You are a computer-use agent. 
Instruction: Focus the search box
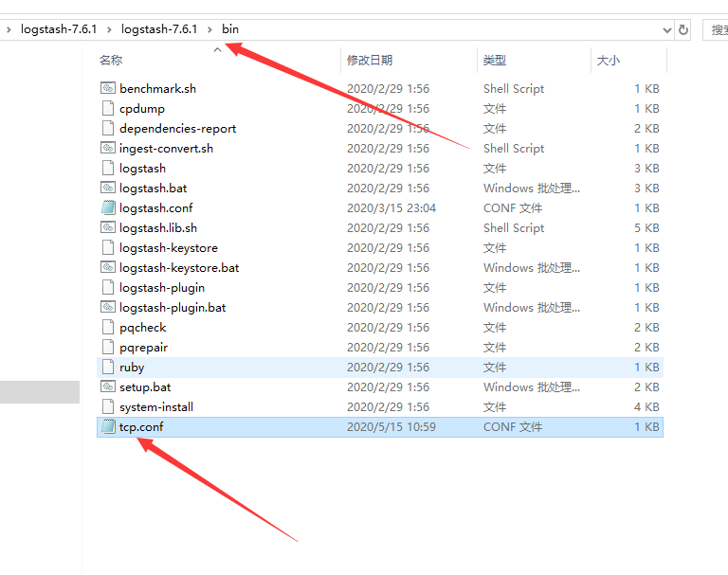coord(715,30)
